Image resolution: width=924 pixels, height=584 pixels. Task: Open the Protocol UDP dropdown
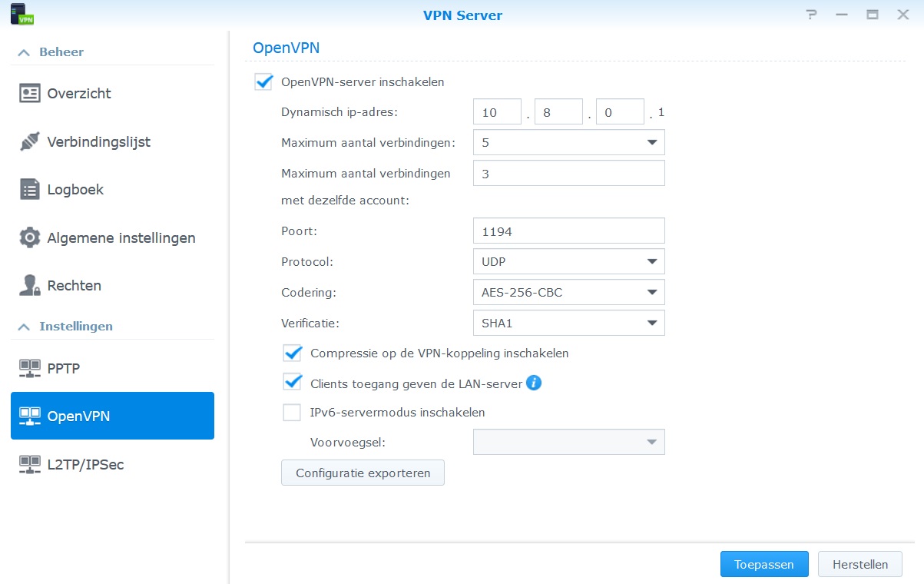click(568, 261)
